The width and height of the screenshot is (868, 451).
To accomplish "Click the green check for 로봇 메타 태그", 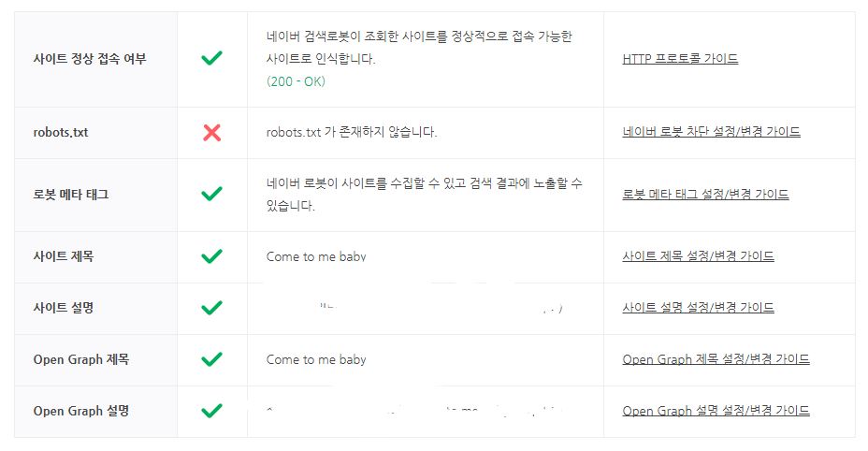I will click(x=212, y=194).
